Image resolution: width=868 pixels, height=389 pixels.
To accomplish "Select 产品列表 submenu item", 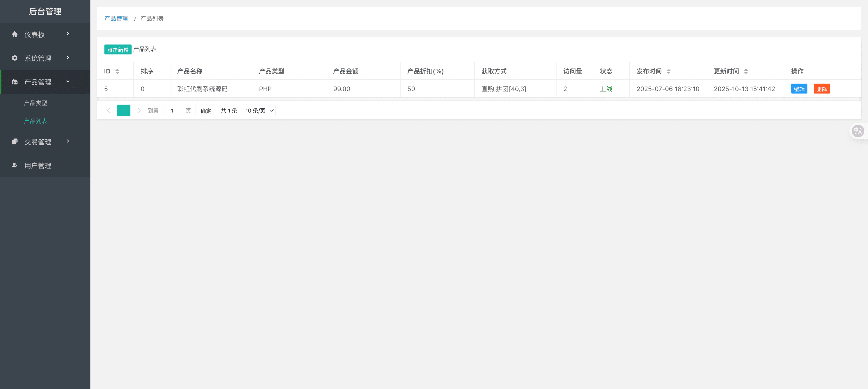I will click(36, 121).
